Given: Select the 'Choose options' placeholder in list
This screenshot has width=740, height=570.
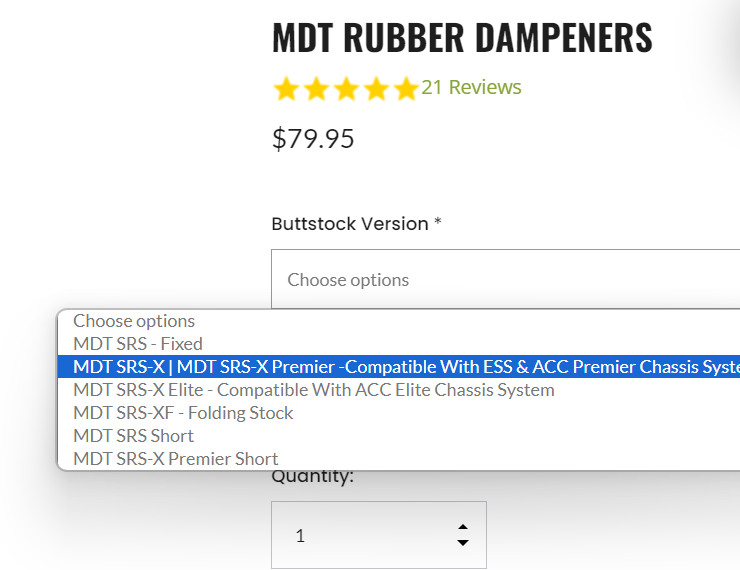Looking at the screenshot, I should tap(134, 321).
